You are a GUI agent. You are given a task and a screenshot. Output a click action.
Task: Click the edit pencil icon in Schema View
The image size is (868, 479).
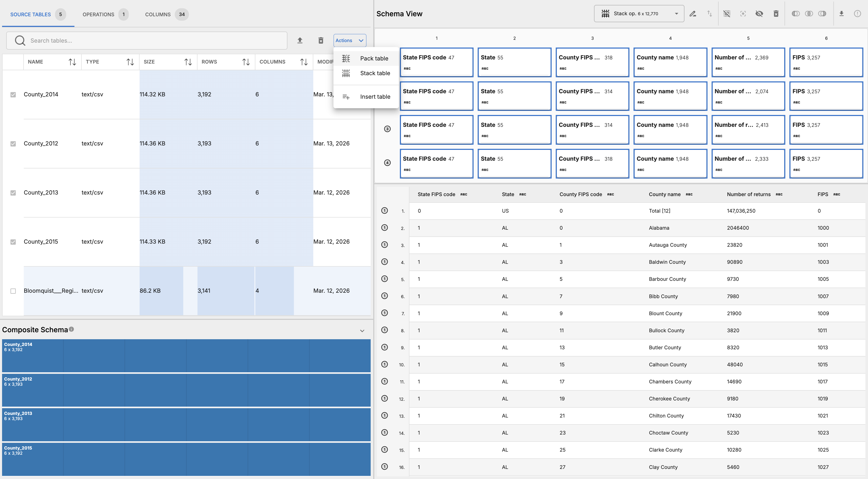pyautogui.click(x=693, y=14)
